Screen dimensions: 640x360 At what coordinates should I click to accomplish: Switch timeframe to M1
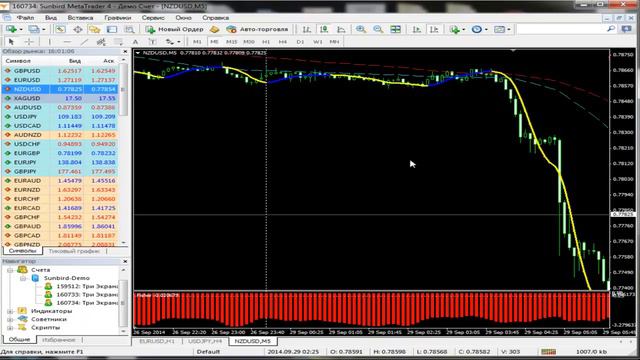(x=197, y=42)
